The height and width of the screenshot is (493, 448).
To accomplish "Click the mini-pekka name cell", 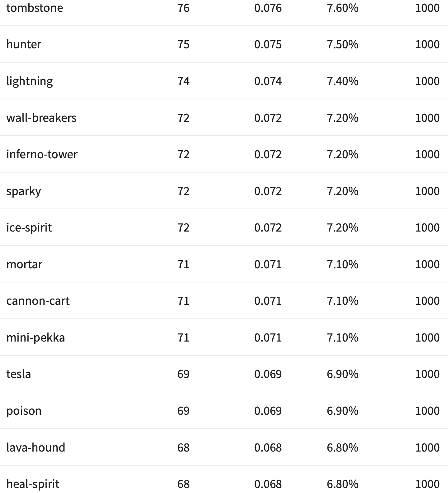I will 36,337.
